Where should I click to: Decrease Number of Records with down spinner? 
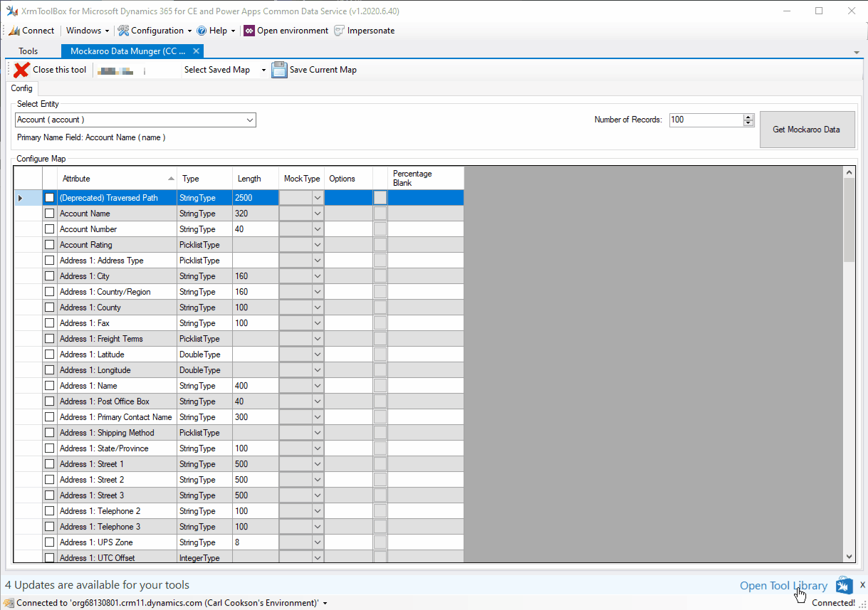(748, 123)
